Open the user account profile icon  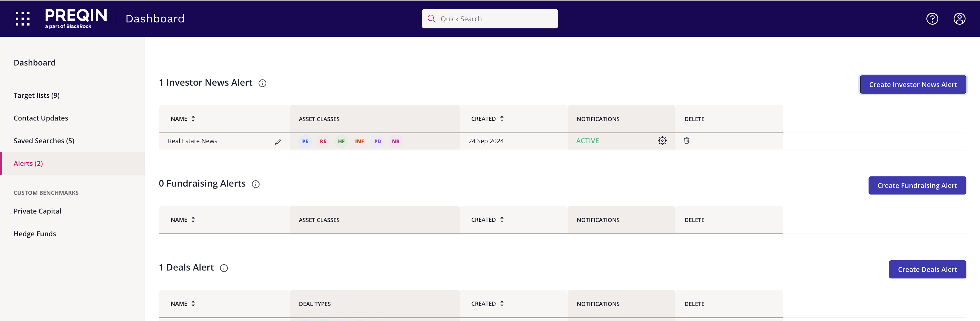click(x=959, y=18)
